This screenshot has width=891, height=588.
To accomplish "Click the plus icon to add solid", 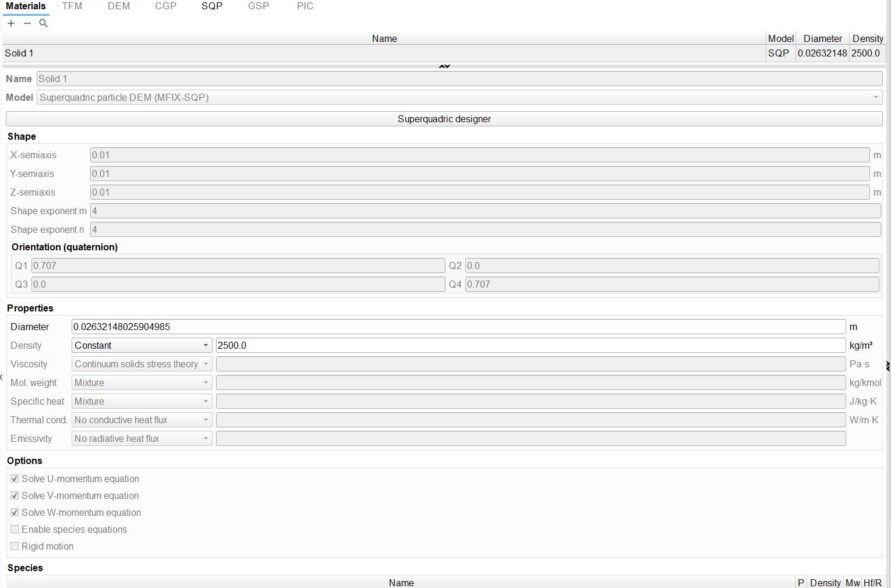I will [11, 23].
